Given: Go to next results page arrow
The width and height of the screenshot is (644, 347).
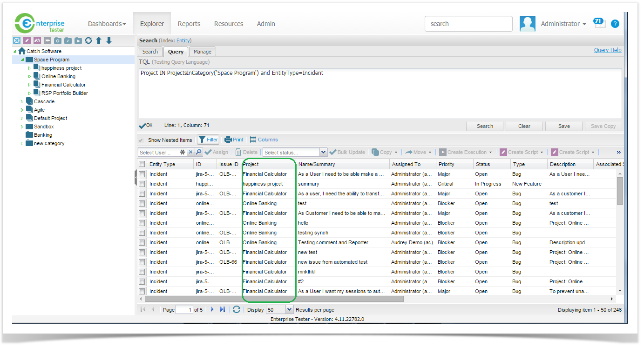Looking at the screenshot, I should [x=212, y=309].
